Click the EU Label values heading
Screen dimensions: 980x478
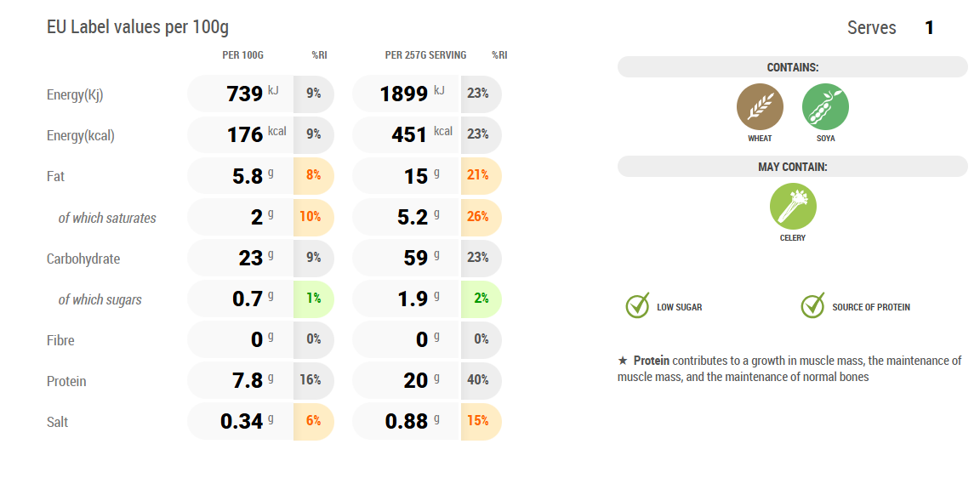[138, 27]
